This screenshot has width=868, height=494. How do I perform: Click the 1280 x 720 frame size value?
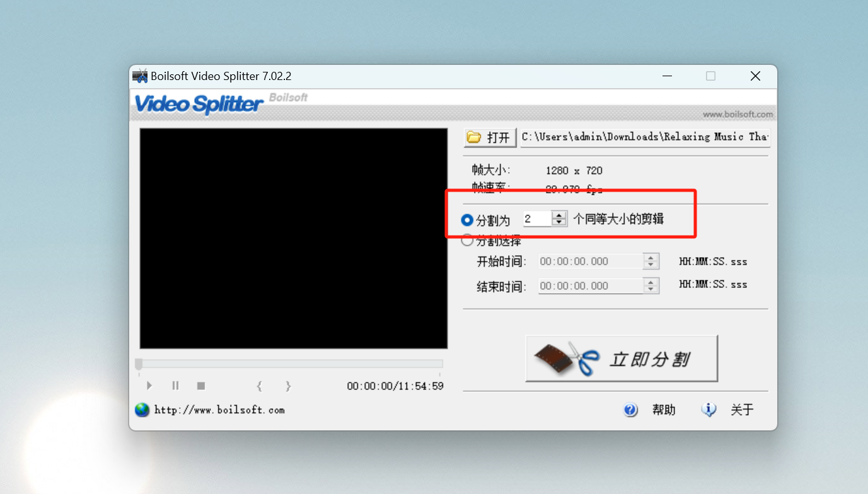574,170
